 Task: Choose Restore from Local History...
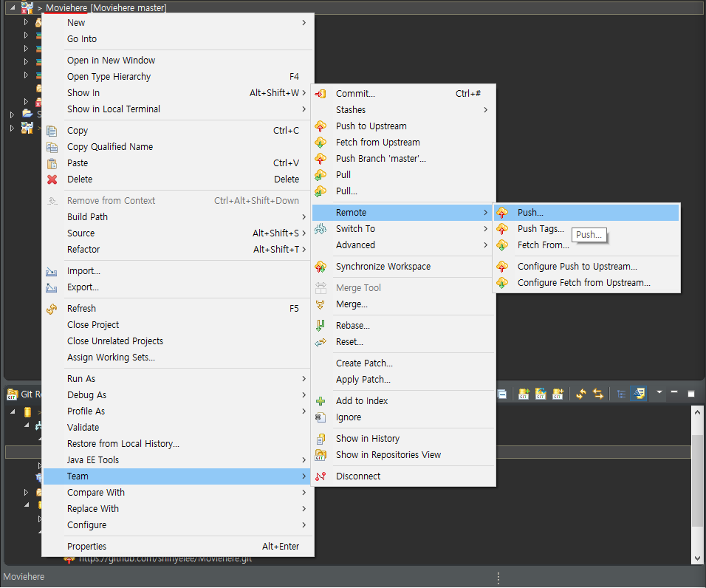pos(177,444)
